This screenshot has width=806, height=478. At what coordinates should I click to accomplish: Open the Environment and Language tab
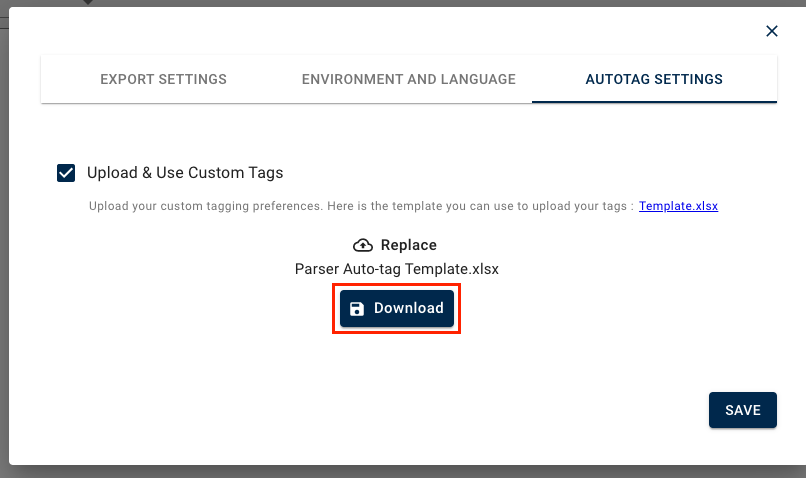coord(409,79)
